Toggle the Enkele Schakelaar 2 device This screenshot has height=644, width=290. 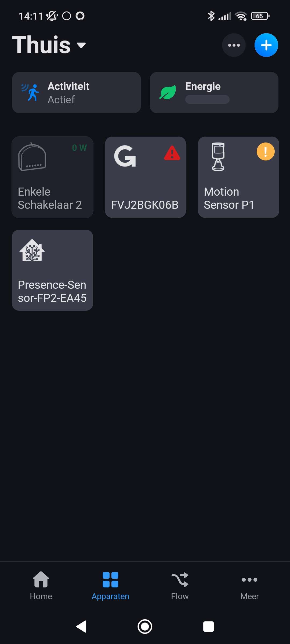click(53, 177)
